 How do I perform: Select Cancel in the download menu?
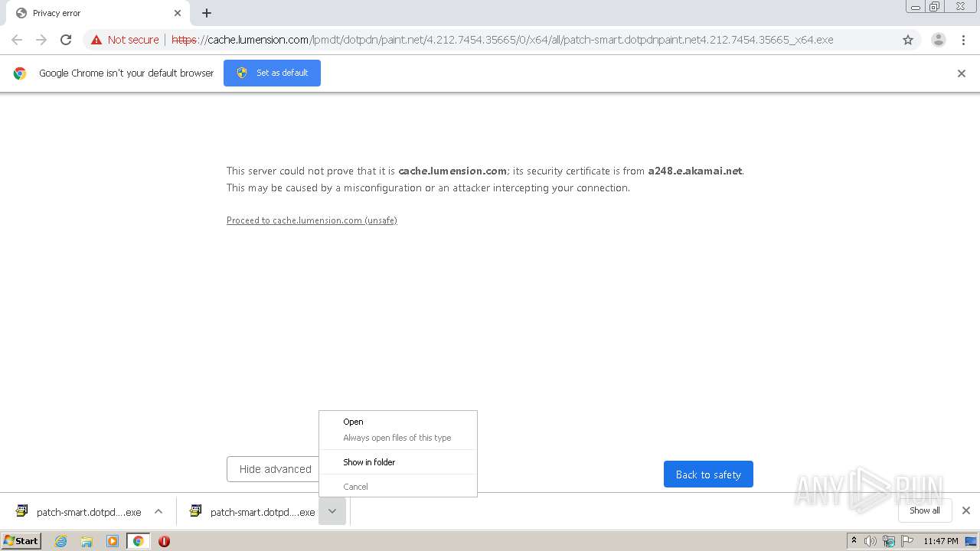(398, 487)
